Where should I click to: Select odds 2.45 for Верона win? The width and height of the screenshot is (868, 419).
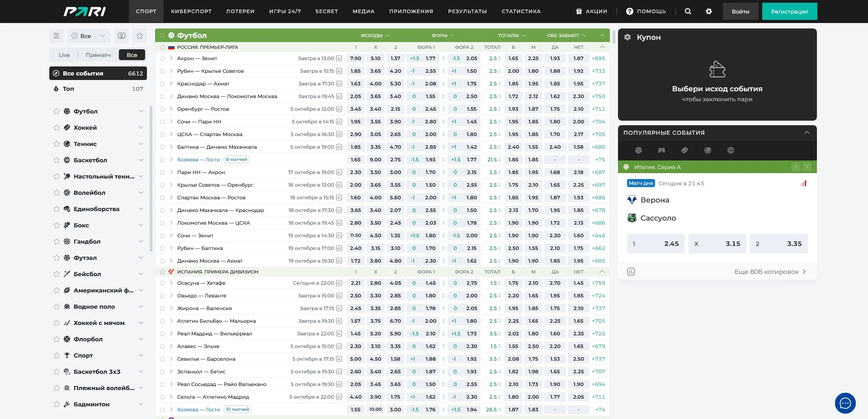tap(656, 244)
